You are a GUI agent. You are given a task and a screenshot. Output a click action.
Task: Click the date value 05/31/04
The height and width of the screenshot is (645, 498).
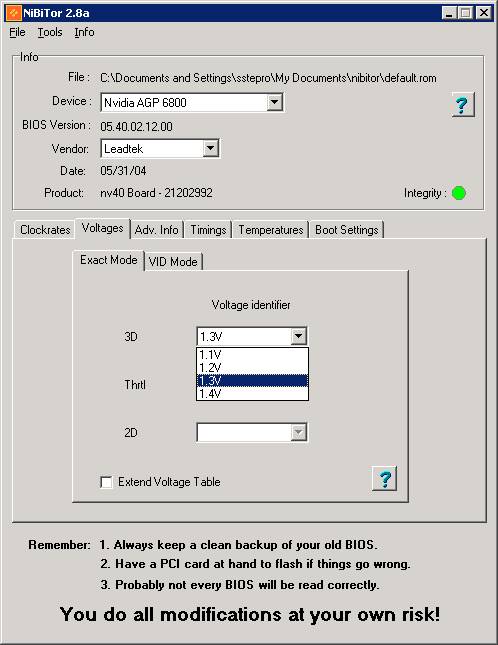coord(123,170)
